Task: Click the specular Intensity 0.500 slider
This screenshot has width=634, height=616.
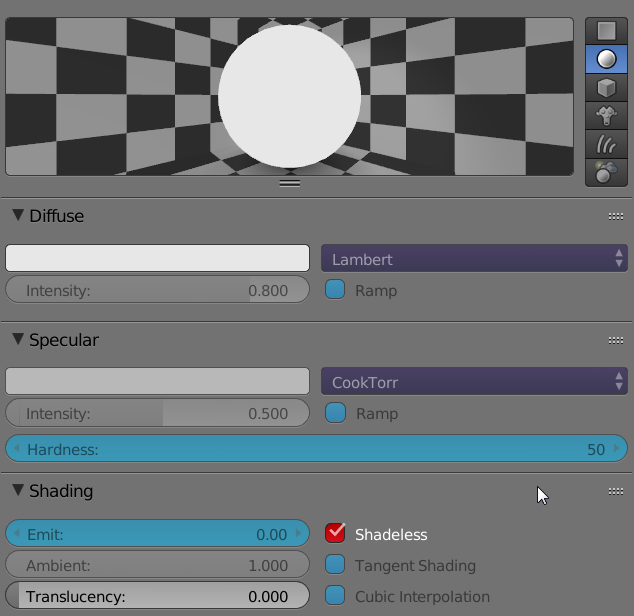Action: 157,413
